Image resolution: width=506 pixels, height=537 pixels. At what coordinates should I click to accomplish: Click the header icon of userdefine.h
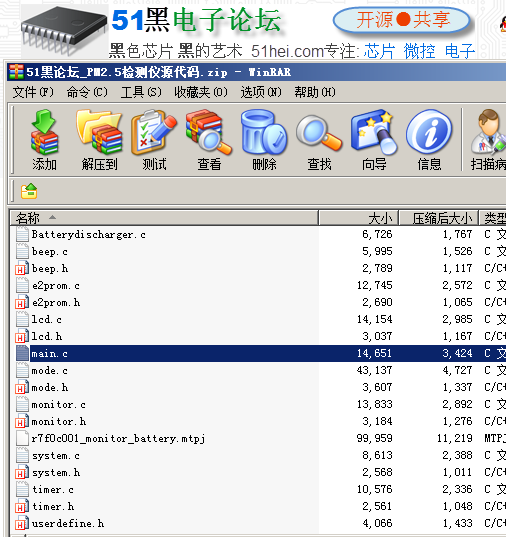[22, 523]
